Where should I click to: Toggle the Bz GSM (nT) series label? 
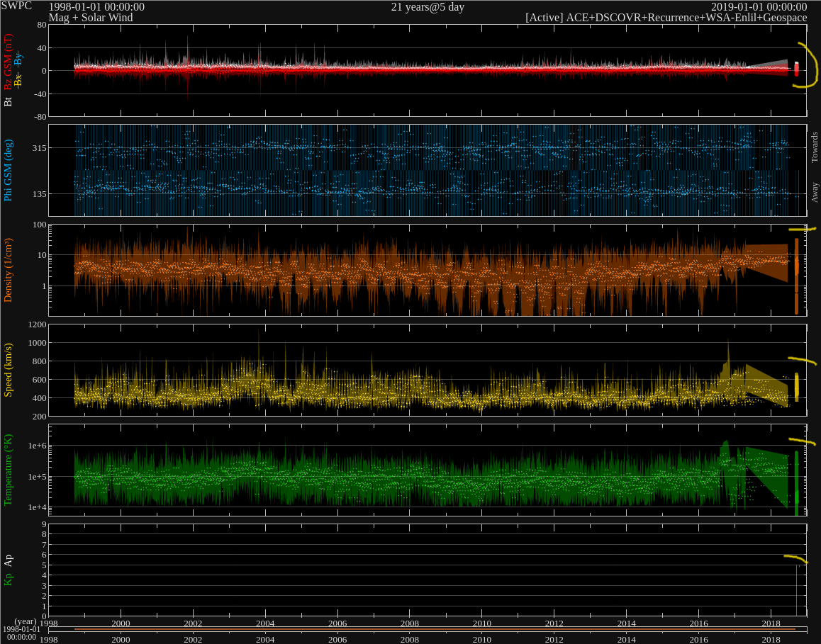pos(8,62)
